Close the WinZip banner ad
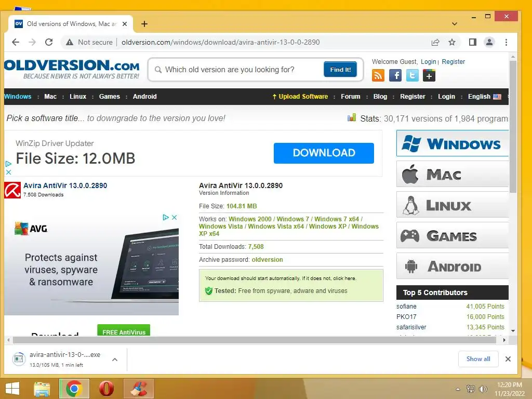The height and width of the screenshot is (399, 532). point(8,172)
